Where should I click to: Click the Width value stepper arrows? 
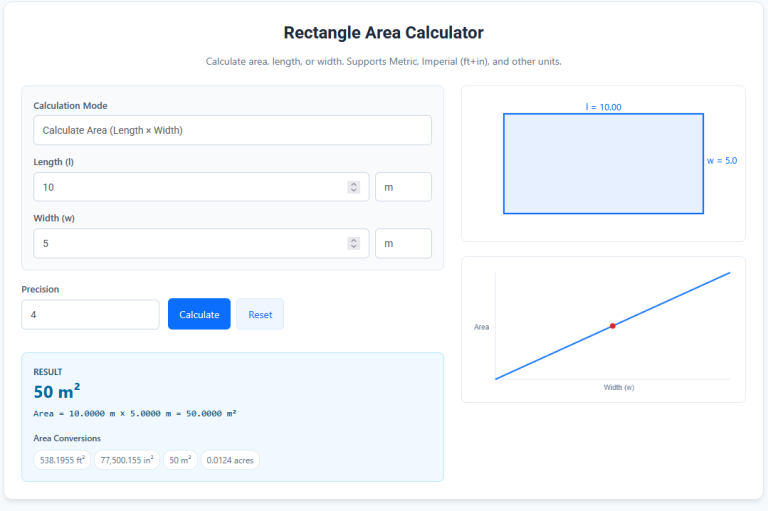coord(354,243)
